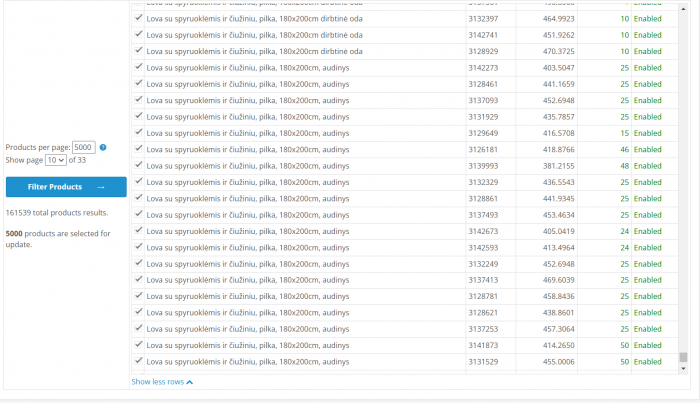Click the quantity 15 in row 3129649
This screenshot has width=700, height=403.
pos(624,133)
